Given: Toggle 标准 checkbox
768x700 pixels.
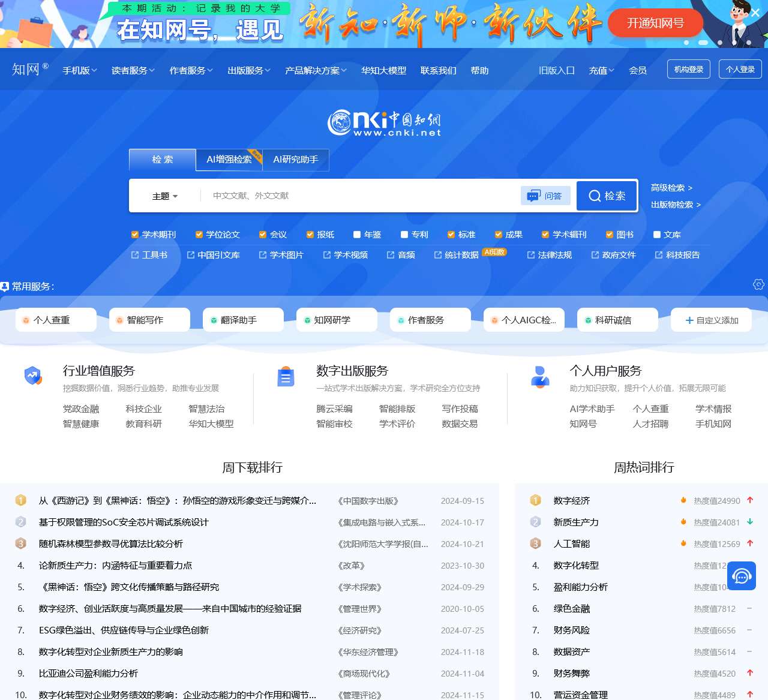Looking at the screenshot, I should pyautogui.click(x=451, y=235).
